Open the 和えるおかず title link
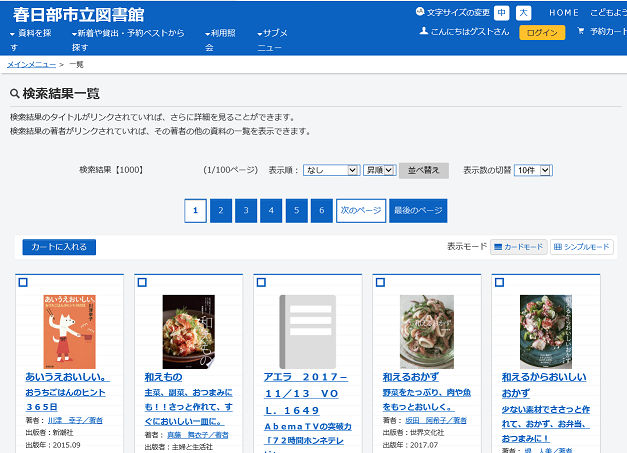This screenshot has width=627, height=453. 410,377
